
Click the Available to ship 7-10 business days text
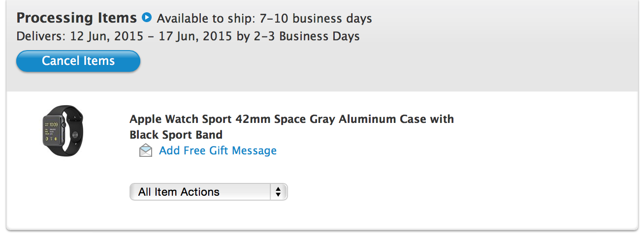[264, 19]
